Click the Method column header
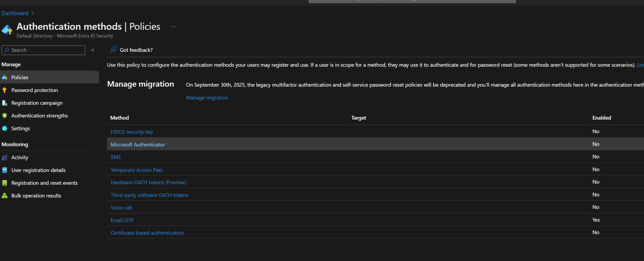 click(x=120, y=118)
